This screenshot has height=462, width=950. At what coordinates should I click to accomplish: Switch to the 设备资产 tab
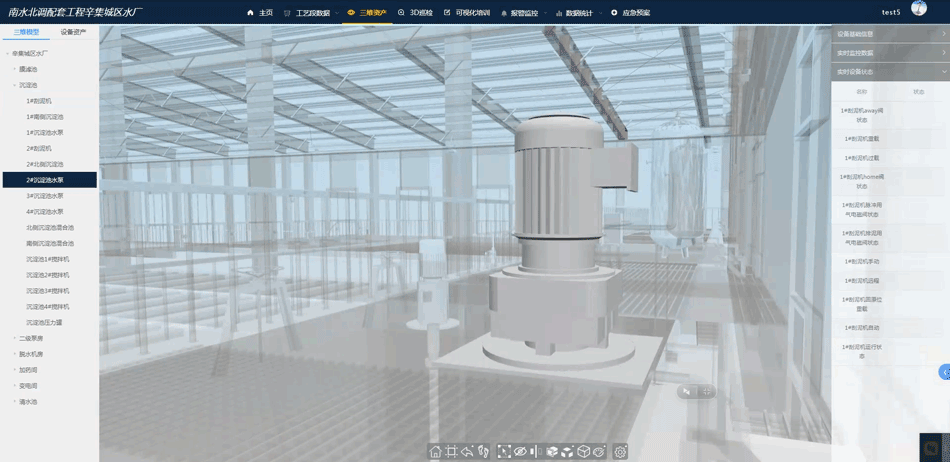tap(73, 32)
